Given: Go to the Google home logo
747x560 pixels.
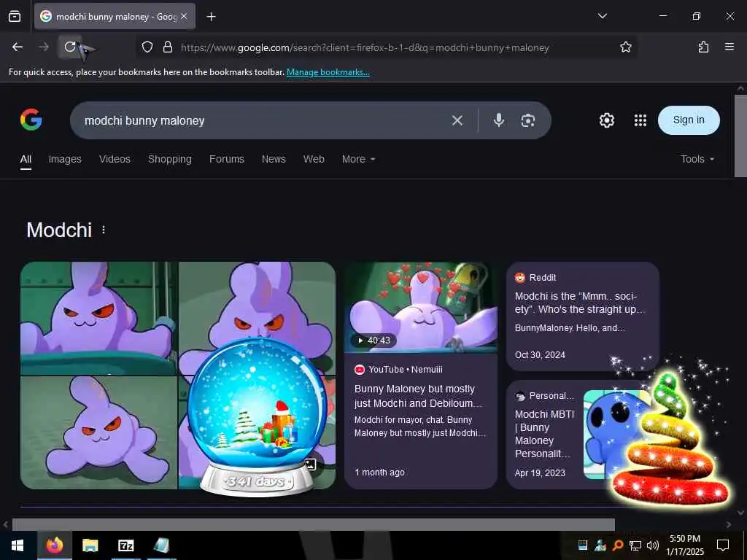Looking at the screenshot, I should click(31, 120).
